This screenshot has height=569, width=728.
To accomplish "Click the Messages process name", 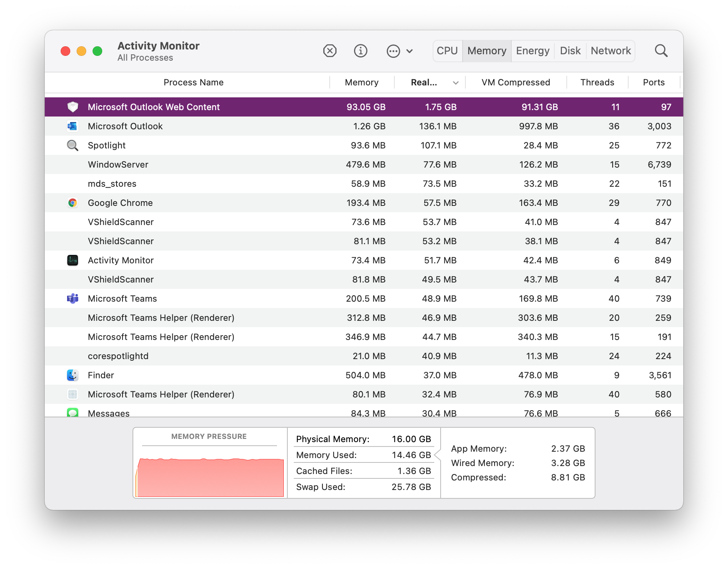I will pos(109,413).
